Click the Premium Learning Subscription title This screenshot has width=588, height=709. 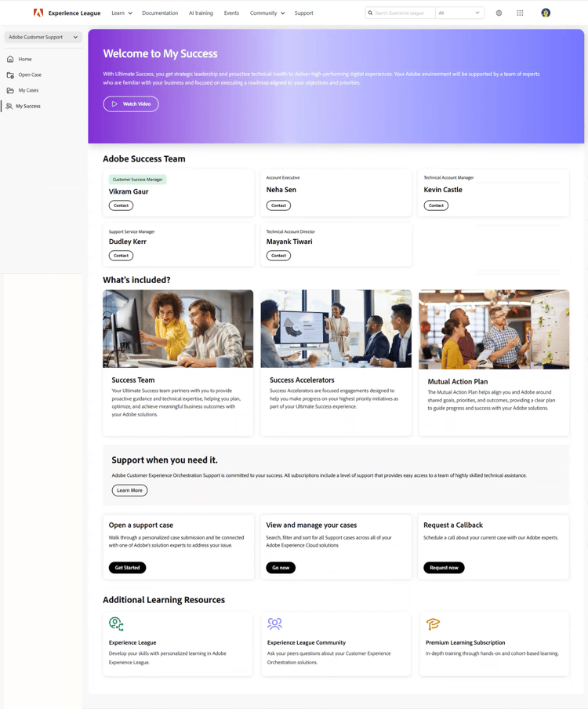(x=466, y=642)
